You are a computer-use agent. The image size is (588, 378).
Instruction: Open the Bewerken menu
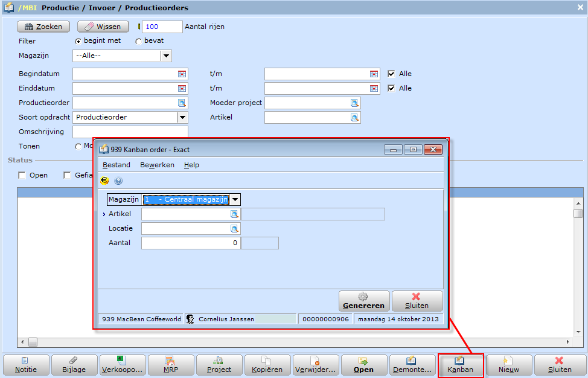click(x=157, y=165)
